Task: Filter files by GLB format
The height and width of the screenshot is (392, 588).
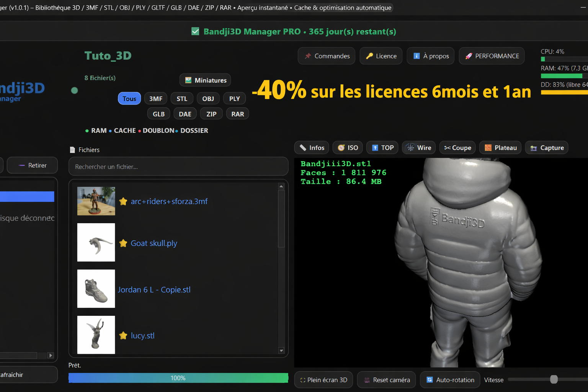Action: click(159, 114)
